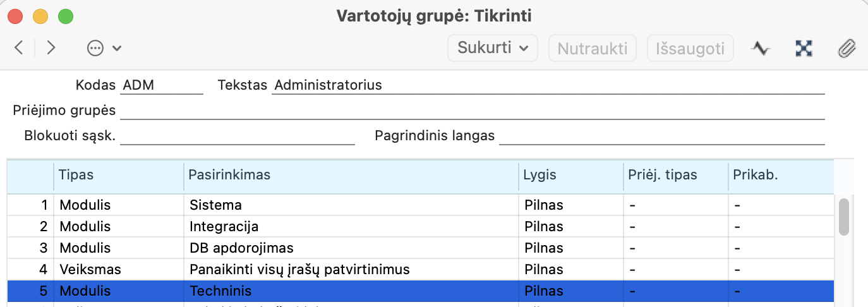Go to the previous record arrow
The image size is (868, 307).
point(19,48)
